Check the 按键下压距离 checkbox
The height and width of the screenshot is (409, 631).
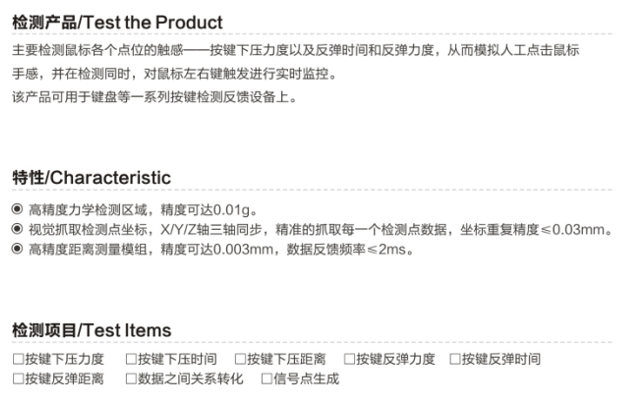240,358
